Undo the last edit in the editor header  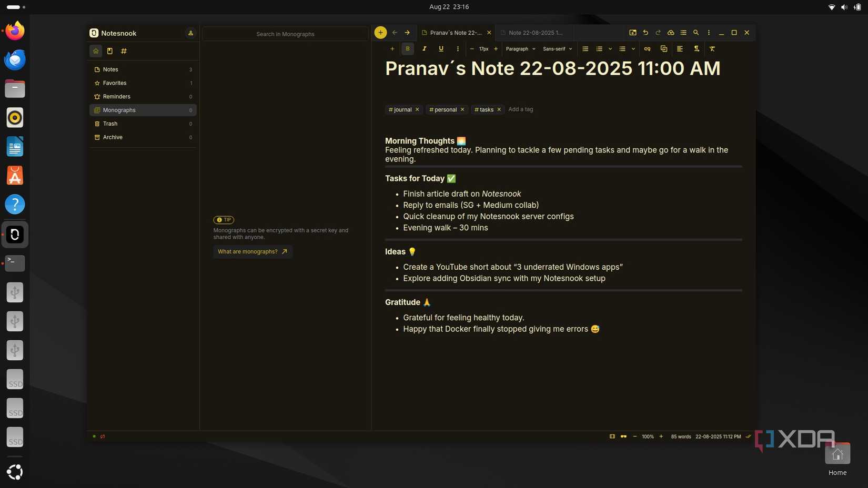point(645,33)
